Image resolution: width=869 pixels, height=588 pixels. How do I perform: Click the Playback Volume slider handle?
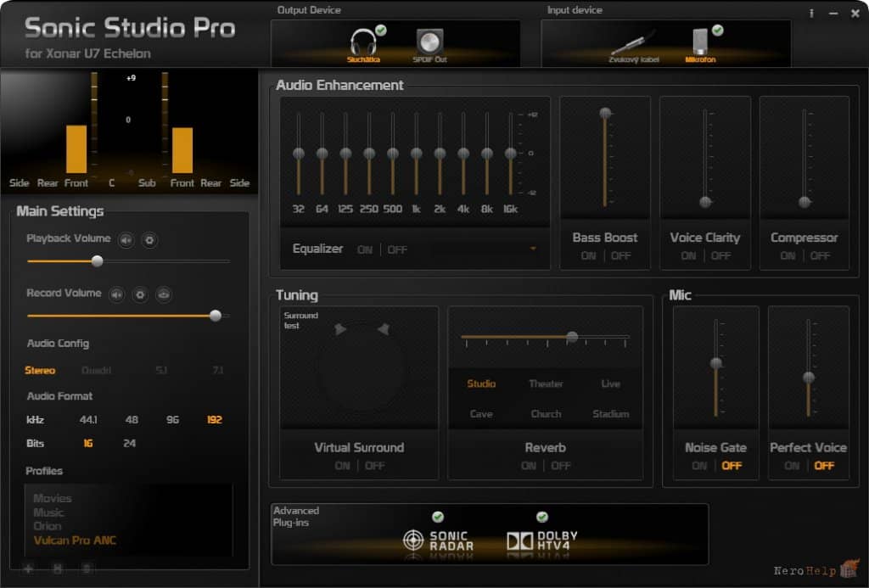coord(97,261)
